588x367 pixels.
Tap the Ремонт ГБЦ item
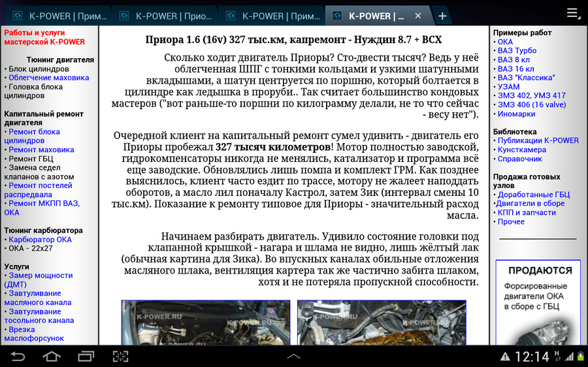tap(31, 159)
